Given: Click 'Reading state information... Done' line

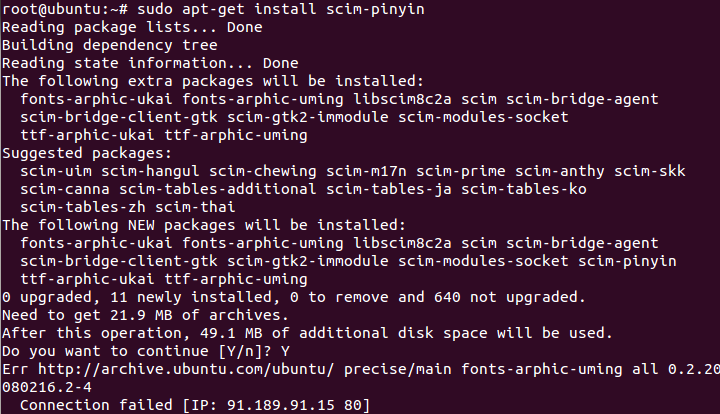Looking at the screenshot, I should click(150, 63).
